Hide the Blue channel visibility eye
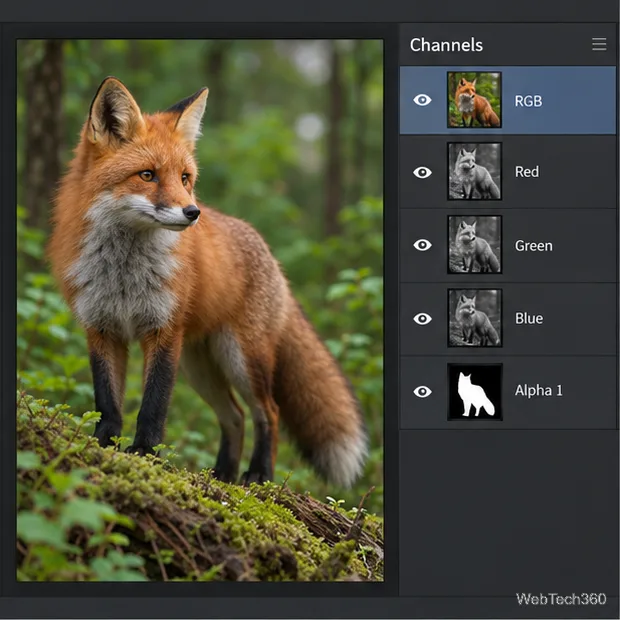Viewport: 620px width, 620px height. 422,319
